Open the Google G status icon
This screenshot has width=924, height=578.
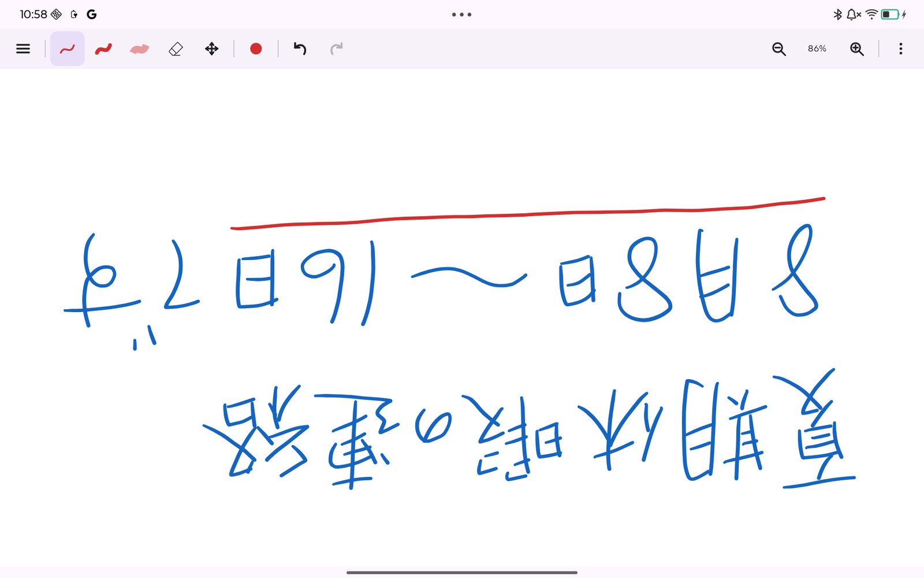91,14
